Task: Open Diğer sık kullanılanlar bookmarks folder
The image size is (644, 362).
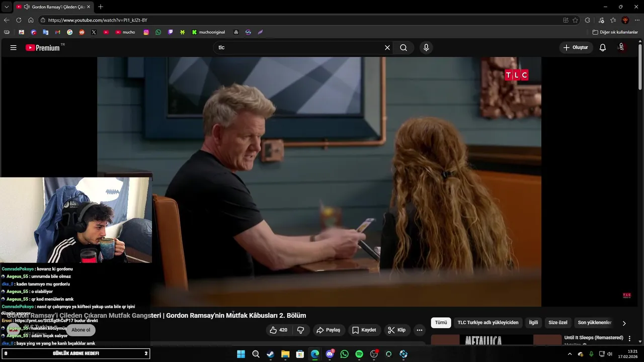Action: pyautogui.click(x=615, y=32)
